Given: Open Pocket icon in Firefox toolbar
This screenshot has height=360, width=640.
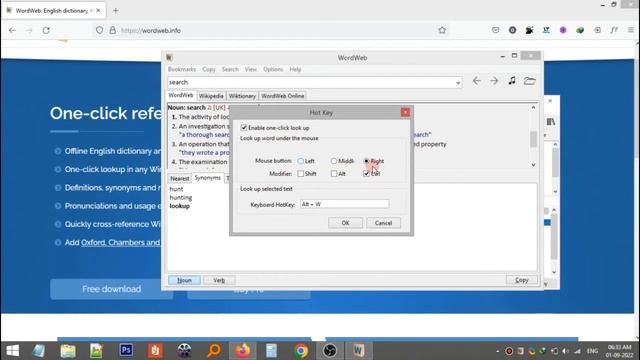Looking at the screenshot, I should [x=496, y=30].
